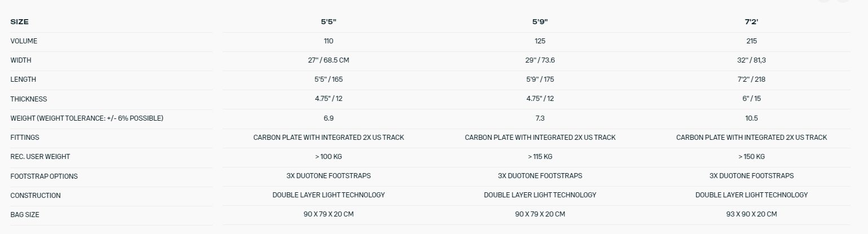Click the 5'9" size column header

coord(540,21)
